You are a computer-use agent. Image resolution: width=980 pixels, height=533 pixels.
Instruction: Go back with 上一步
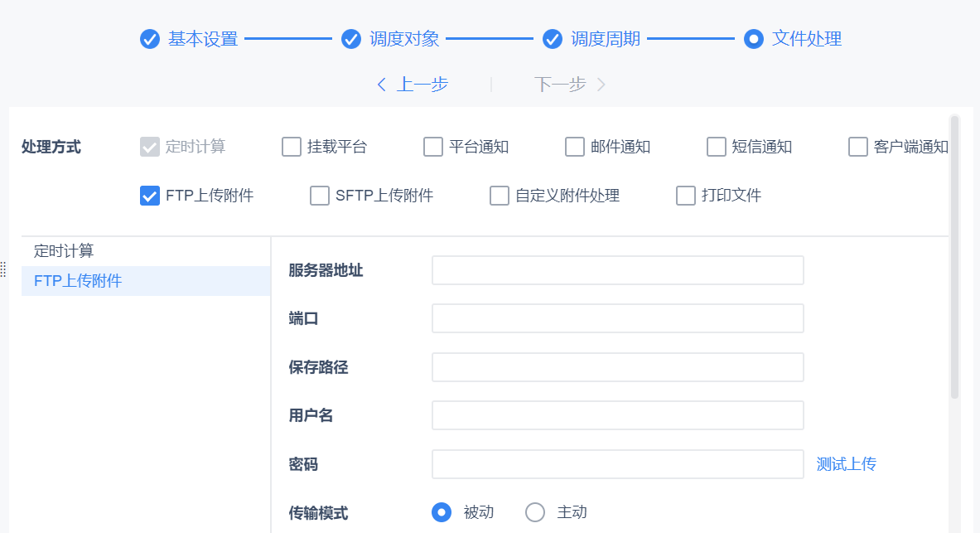[x=422, y=85]
